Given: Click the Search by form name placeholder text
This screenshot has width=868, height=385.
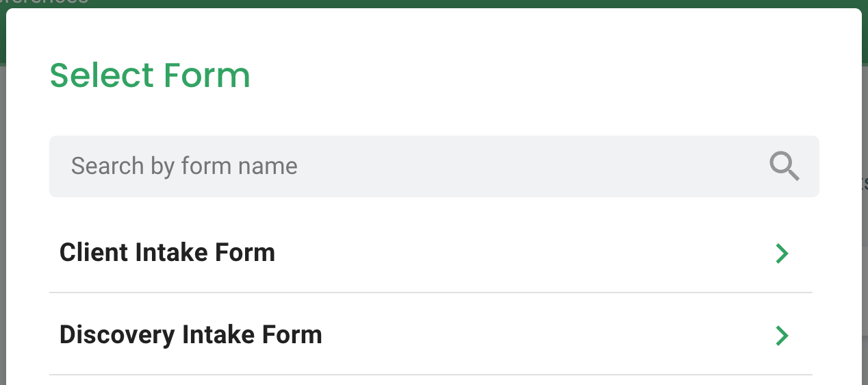Looking at the screenshot, I should pos(184,166).
